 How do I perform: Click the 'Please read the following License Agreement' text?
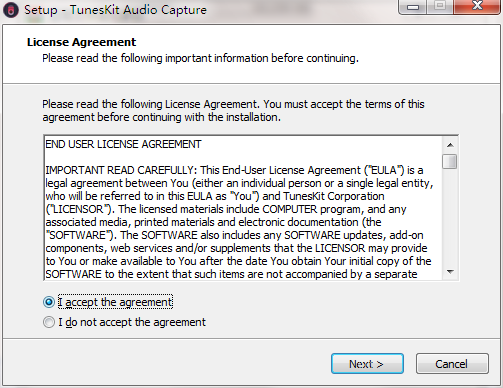150,104
